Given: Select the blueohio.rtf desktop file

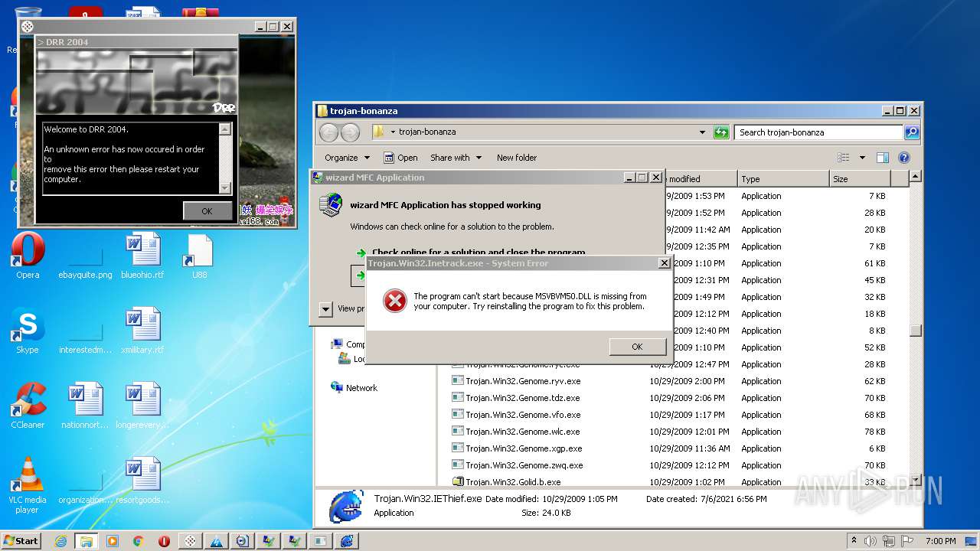Looking at the screenshot, I should [142, 256].
